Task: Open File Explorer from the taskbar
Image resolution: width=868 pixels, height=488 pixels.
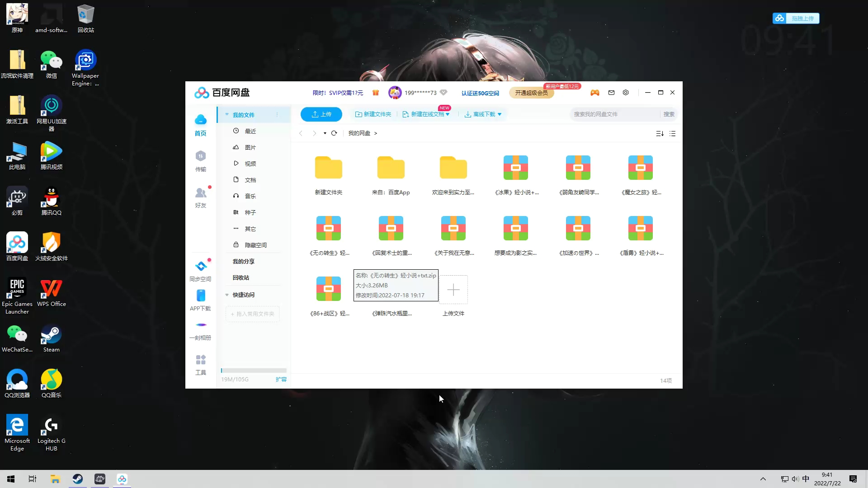Action: 55,479
